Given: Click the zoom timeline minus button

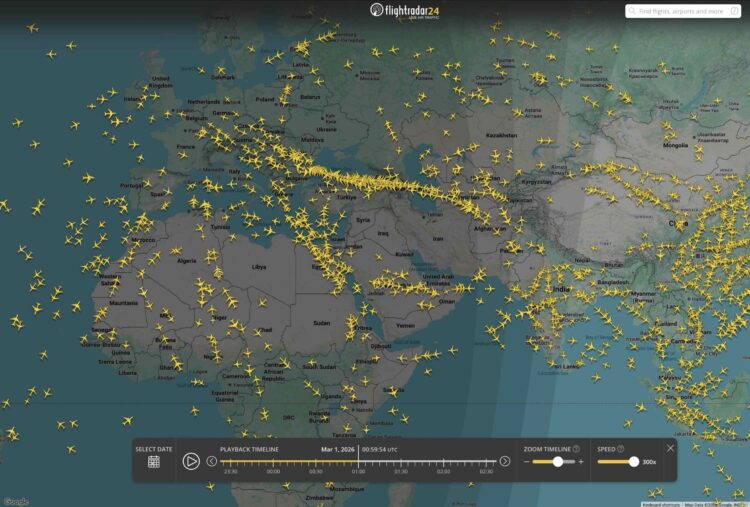Looking at the screenshot, I should click(x=527, y=462).
